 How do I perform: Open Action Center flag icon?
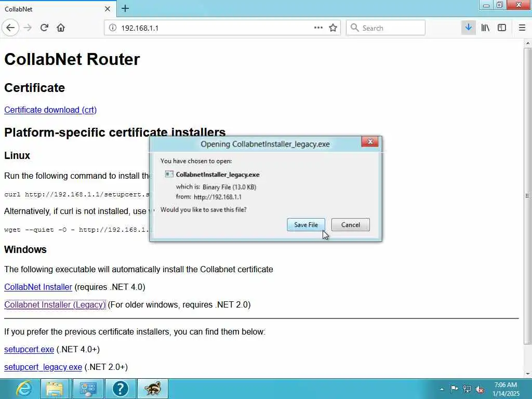454,389
